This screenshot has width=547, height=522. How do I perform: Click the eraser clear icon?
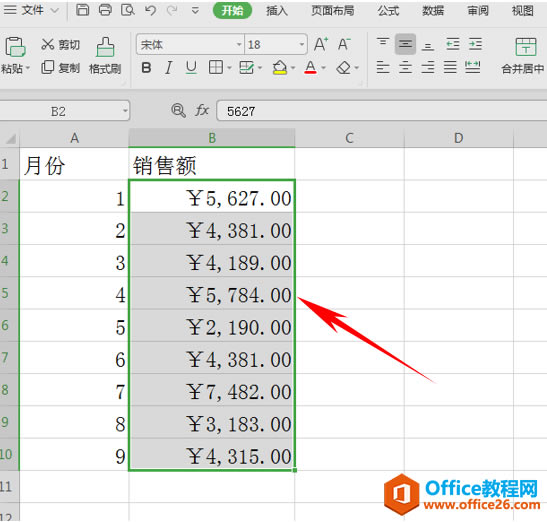344,68
